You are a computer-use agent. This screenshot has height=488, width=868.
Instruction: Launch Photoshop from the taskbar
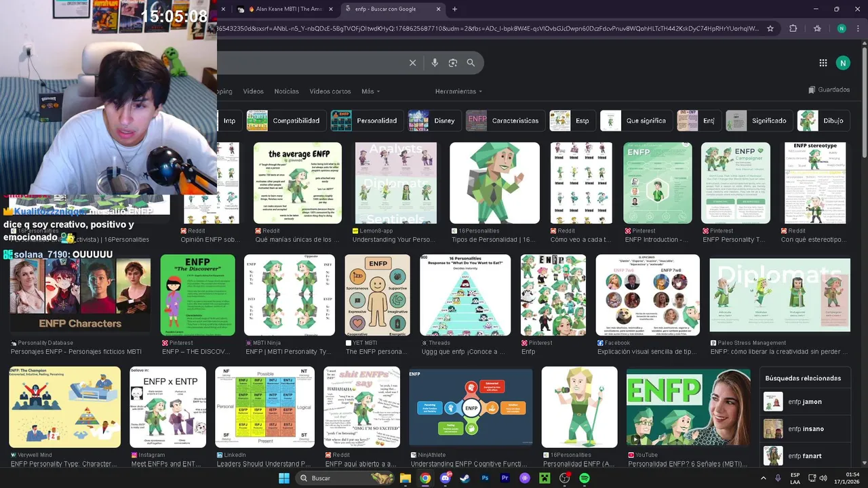485,479
